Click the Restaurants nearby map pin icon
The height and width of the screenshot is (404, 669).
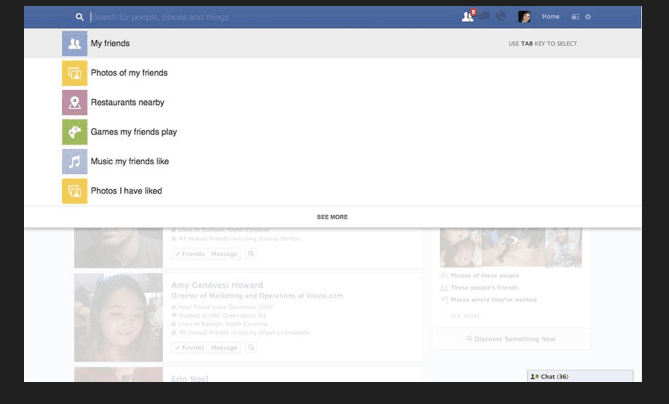[75, 102]
